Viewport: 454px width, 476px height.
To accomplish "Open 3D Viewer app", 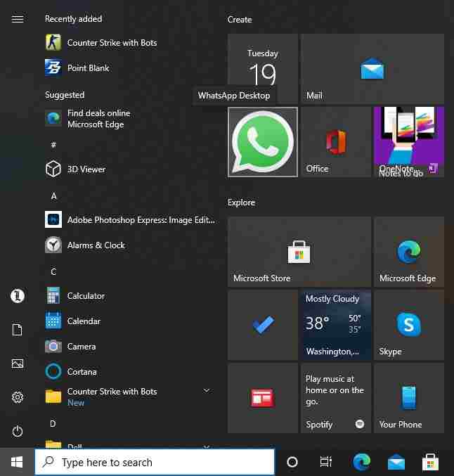I will tap(129, 169).
